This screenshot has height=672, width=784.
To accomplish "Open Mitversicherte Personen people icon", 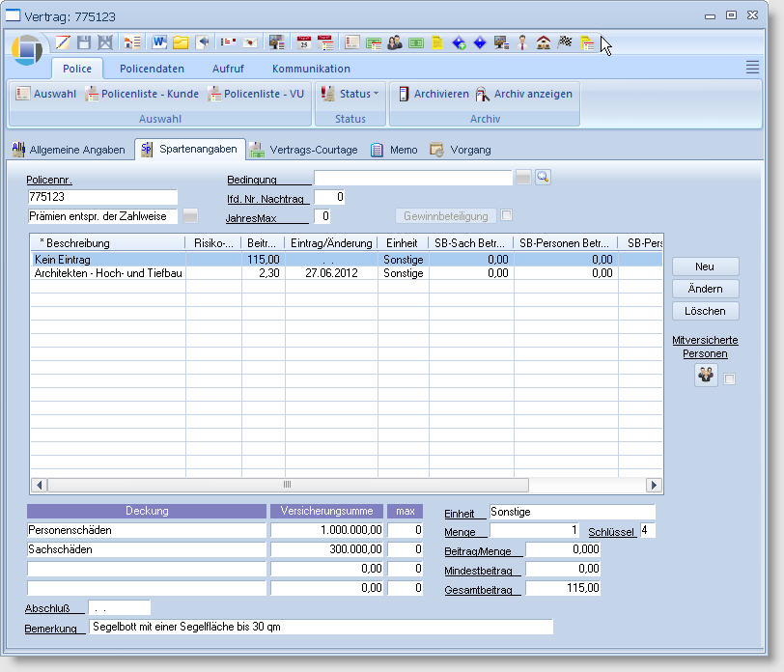I will [x=706, y=378].
